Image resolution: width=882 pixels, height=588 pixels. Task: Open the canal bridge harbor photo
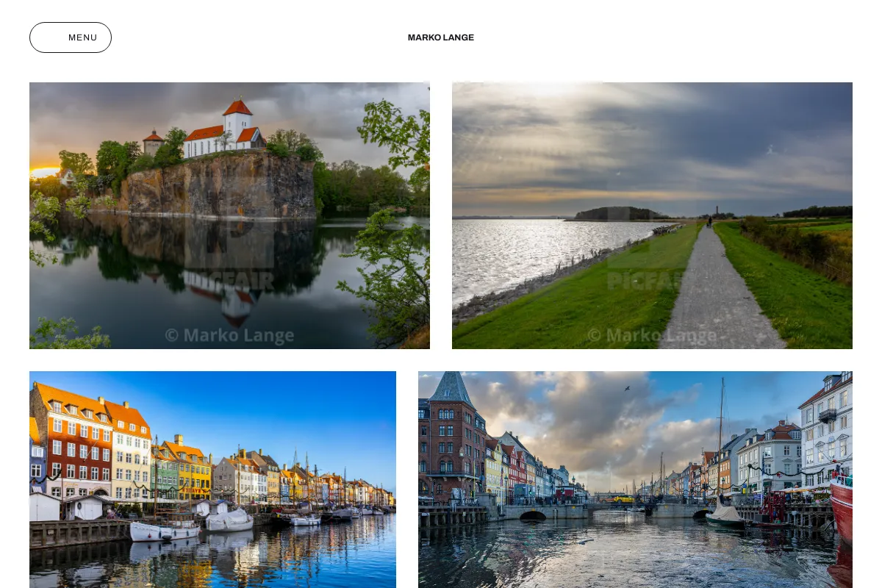[x=635, y=479]
